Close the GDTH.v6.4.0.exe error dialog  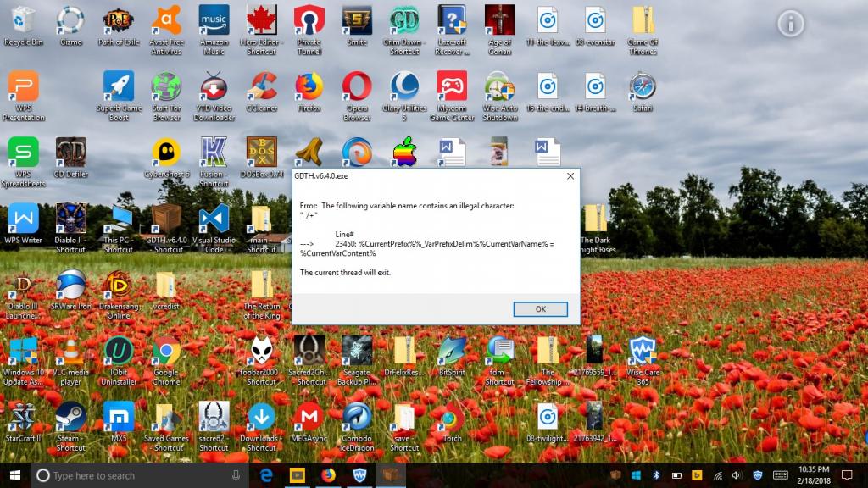coord(570,176)
